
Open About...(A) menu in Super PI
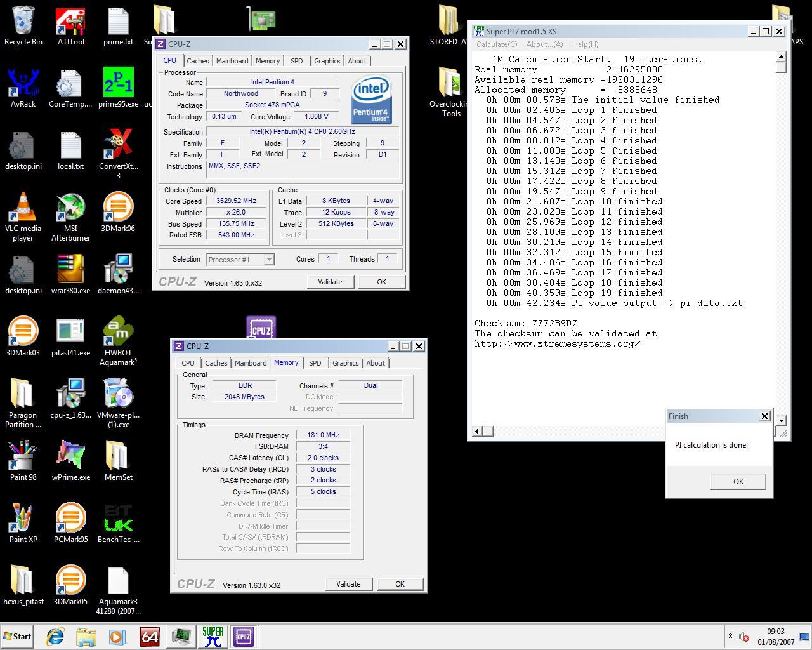544,44
